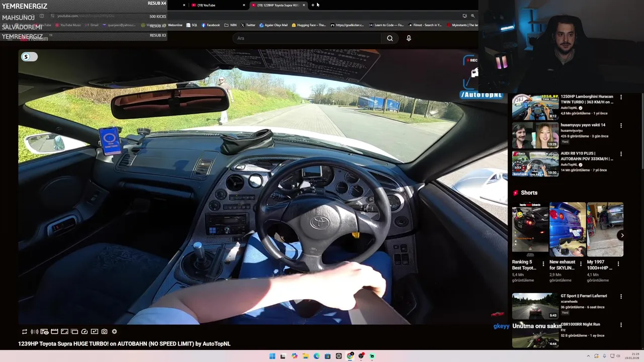Click the YouTube search magnifier button
Image resolution: width=644 pixels, height=362 pixels.
click(x=390, y=38)
